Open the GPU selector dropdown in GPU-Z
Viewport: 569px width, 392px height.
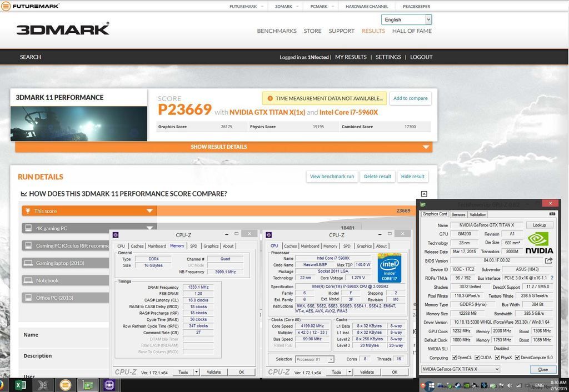pyautogui.click(x=460, y=369)
